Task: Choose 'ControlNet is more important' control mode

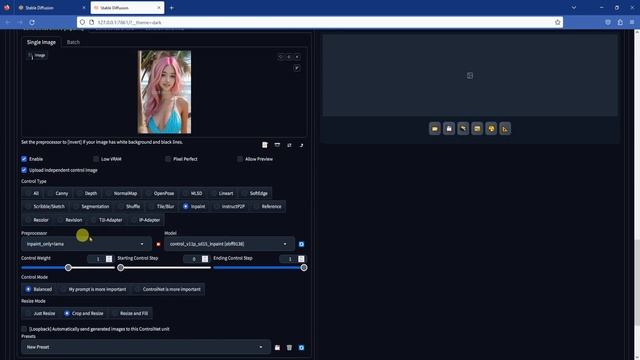Action: click(x=168, y=289)
